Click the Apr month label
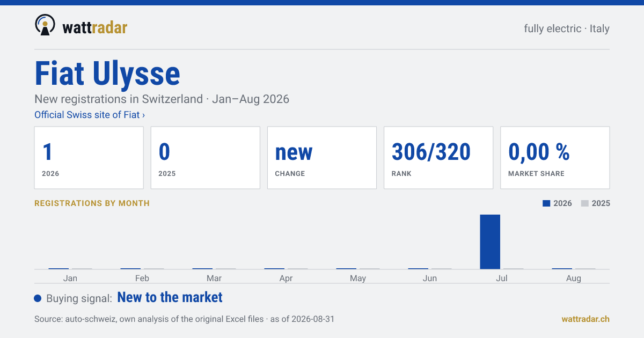 click(286, 278)
